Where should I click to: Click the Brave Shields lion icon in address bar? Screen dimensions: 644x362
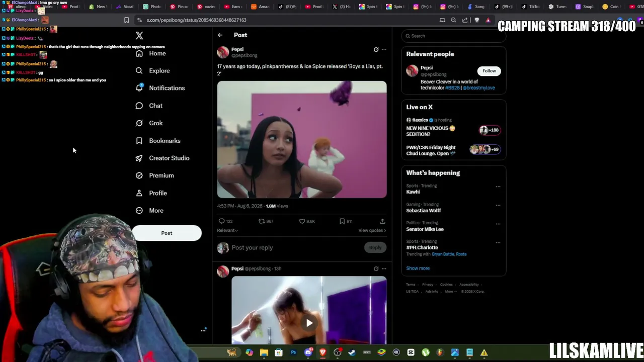click(477, 20)
